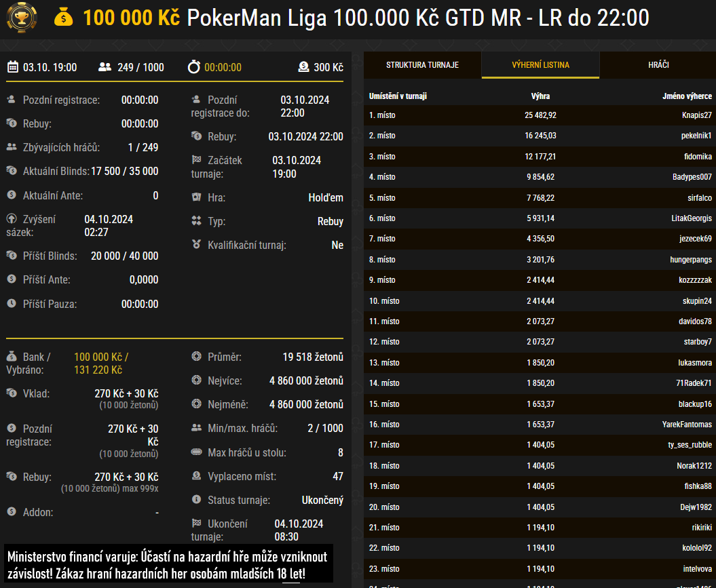Select winner name jezecek69
This screenshot has height=588, width=716.
(x=696, y=239)
